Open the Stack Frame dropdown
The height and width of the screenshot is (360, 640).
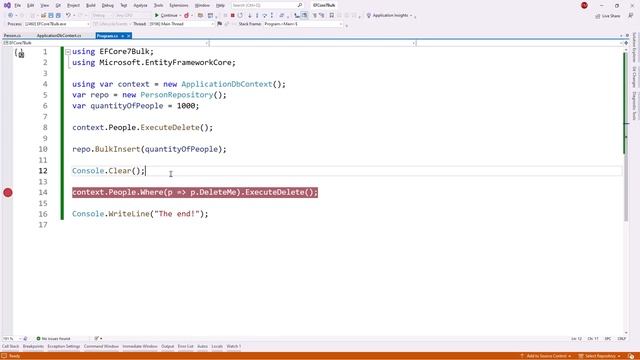coord(302,24)
